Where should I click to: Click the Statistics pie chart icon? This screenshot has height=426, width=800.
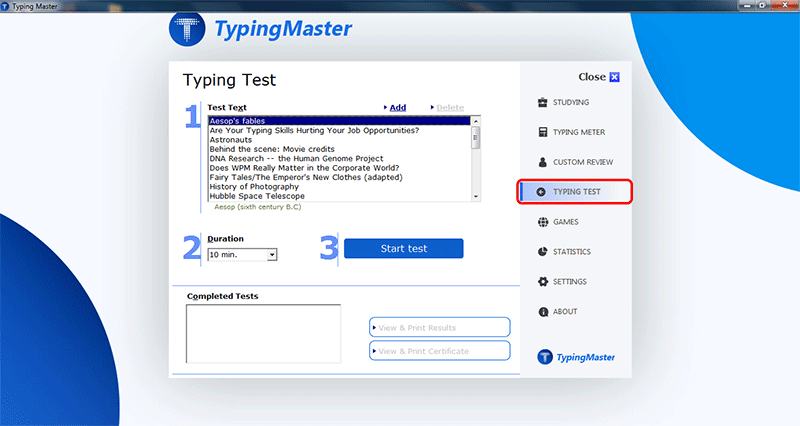click(x=542, y=252)
